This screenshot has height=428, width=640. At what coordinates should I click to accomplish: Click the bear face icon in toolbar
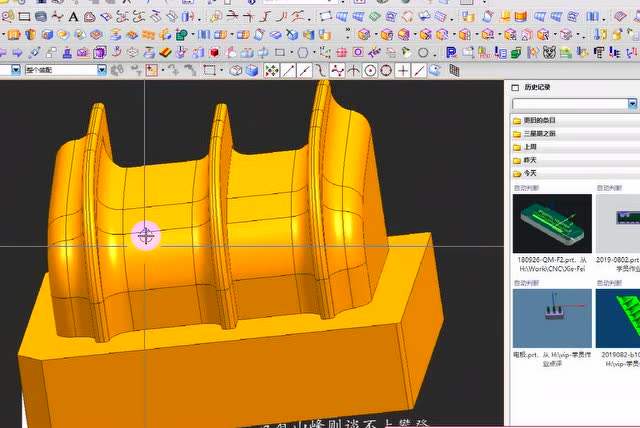(x=548, y=52)
